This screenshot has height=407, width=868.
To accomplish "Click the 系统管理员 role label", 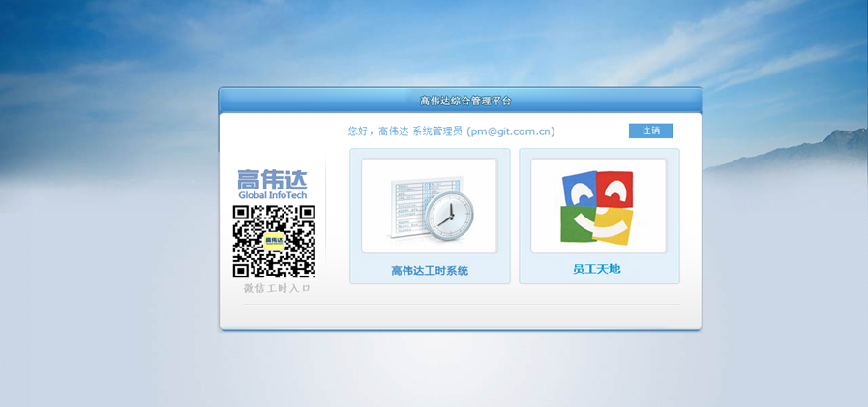I will (x=437, y=131).
